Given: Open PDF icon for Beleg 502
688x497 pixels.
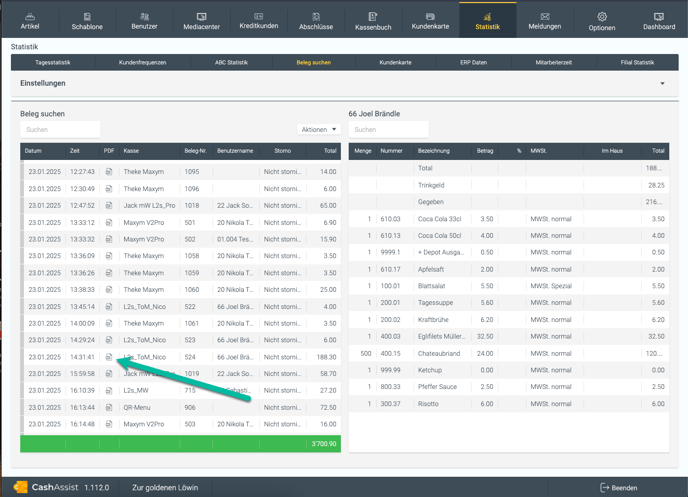Looking at the screenshot, I should click(x=109, y=239).
